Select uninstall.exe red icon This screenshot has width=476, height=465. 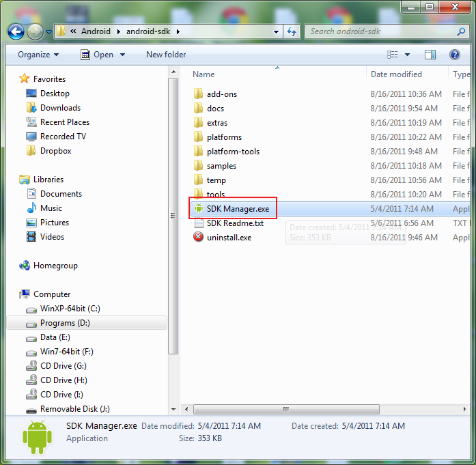(x=198, y=237)
